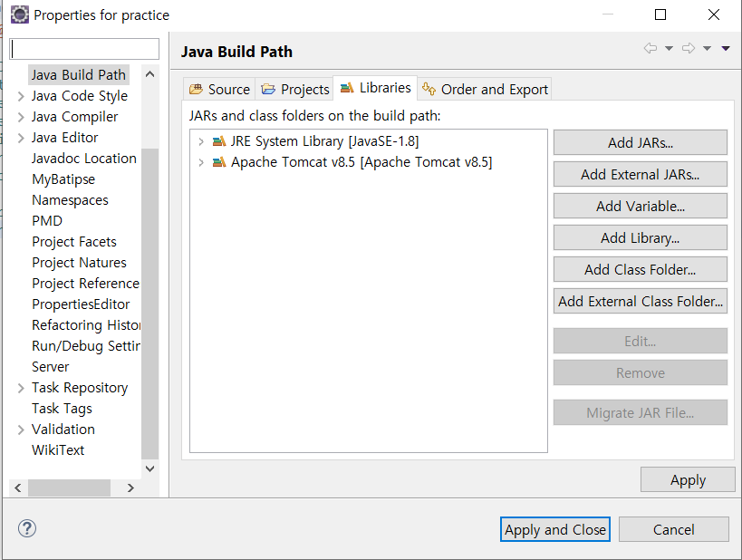Click the Add Library... button
The height and width of the screenshot is (560, 742).
[x=641, y=237]
